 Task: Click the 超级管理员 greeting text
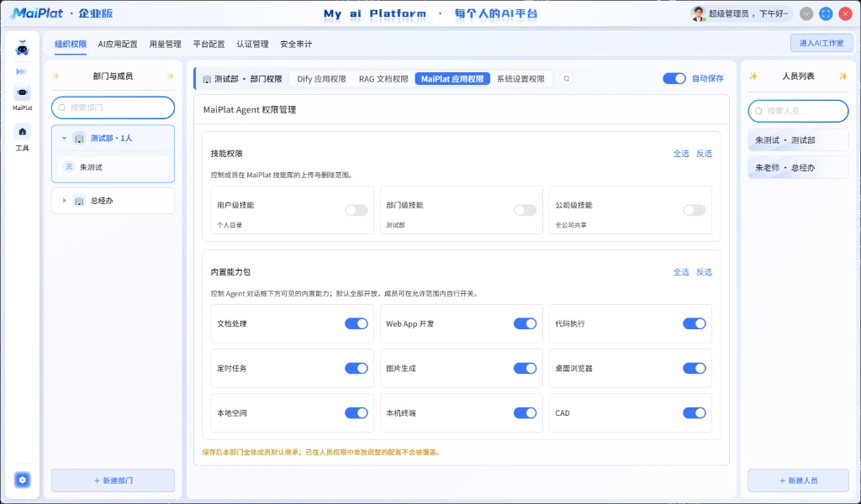(747, 13)
